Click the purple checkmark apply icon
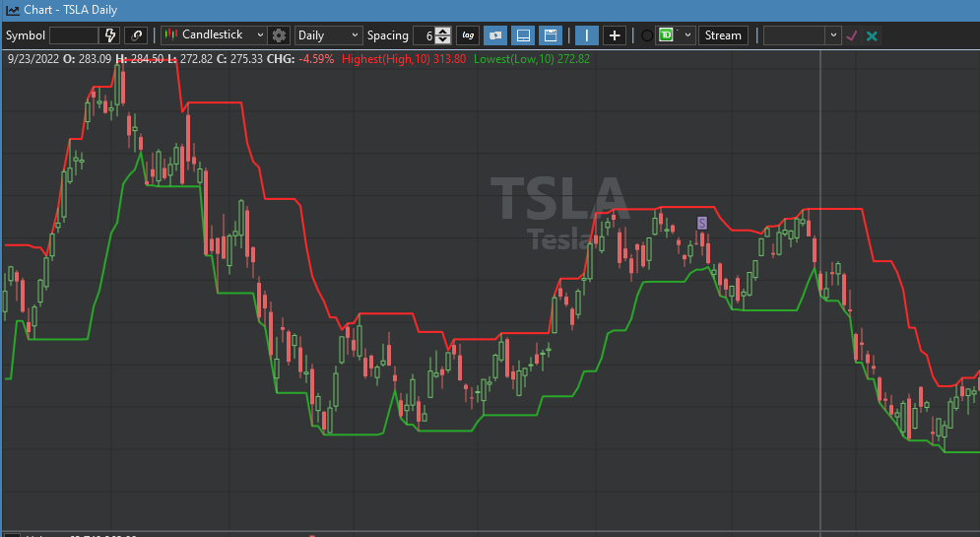The width and height of the screenshot is (980, 537). (851, 35)
